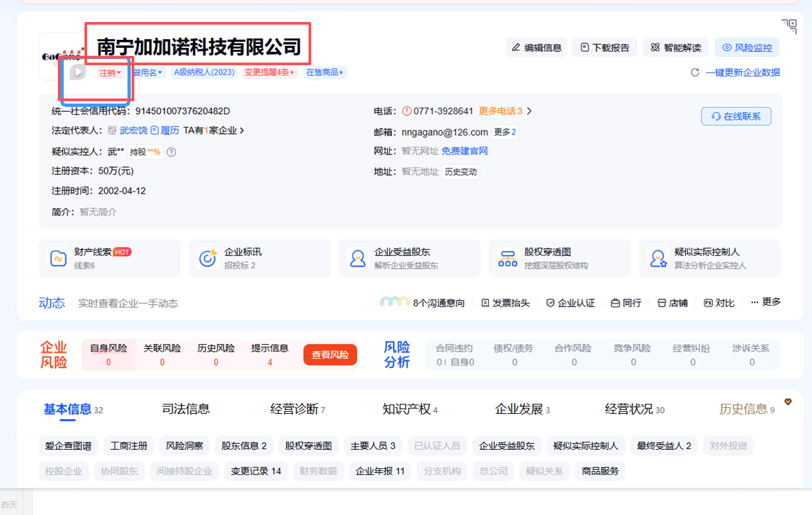Click the red alert icon beside the phone number
The image size is (812, 515).
[407, 111]
